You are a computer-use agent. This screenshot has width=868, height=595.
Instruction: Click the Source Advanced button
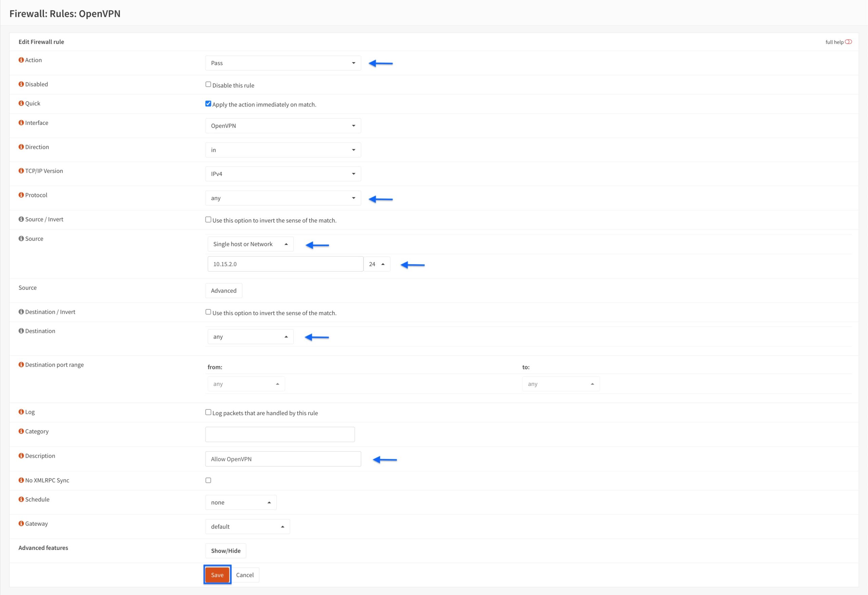[223, 291]
